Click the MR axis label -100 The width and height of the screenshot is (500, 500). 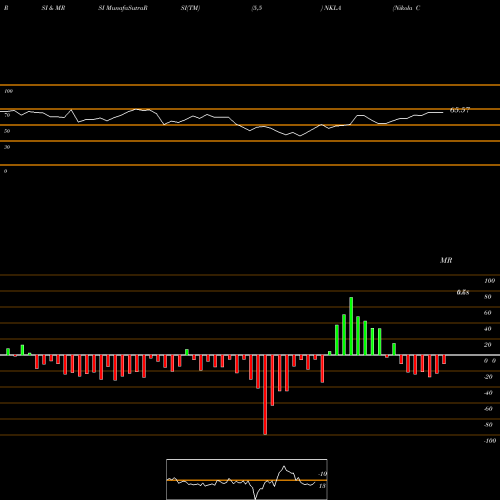click(490, 441)
